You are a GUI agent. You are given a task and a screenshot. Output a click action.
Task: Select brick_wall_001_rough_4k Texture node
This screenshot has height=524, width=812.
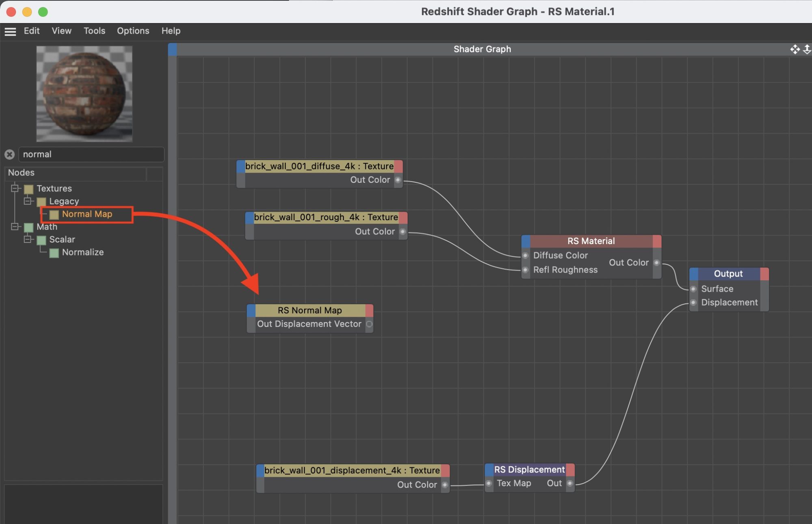pos(326,217)
